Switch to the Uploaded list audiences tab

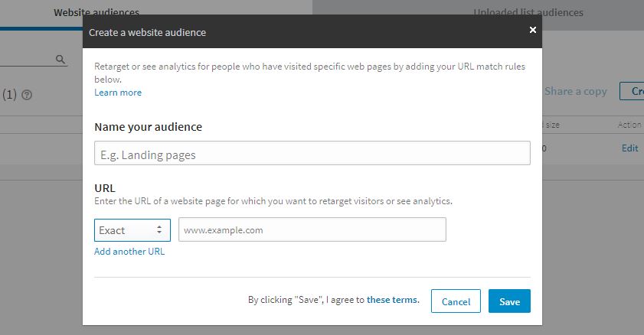(528, 12)
